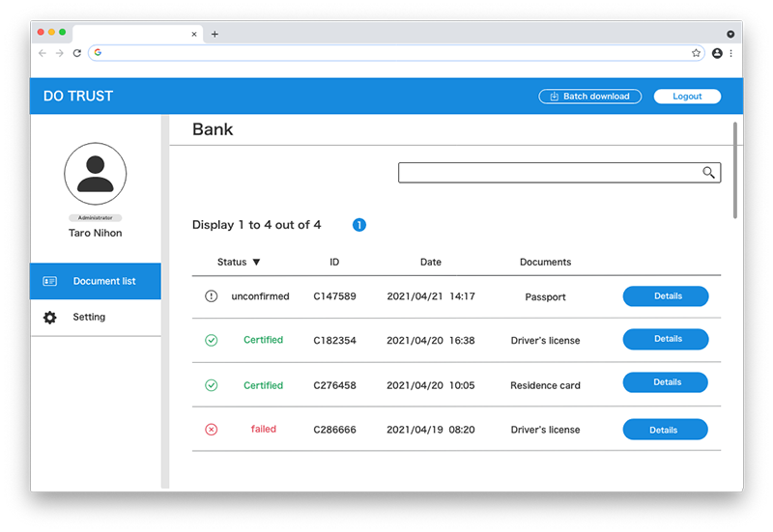Image resolution: width=773 pixels, height=532 pixels.
Task: Open Chrome three-dot menu
Action: tap(730, 53)
